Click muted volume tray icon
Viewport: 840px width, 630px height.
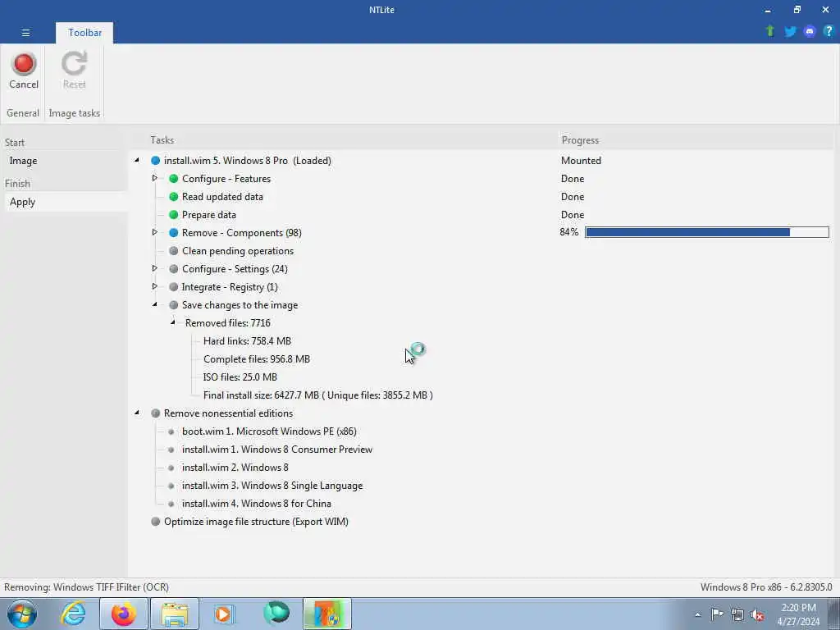click(757, 614)
